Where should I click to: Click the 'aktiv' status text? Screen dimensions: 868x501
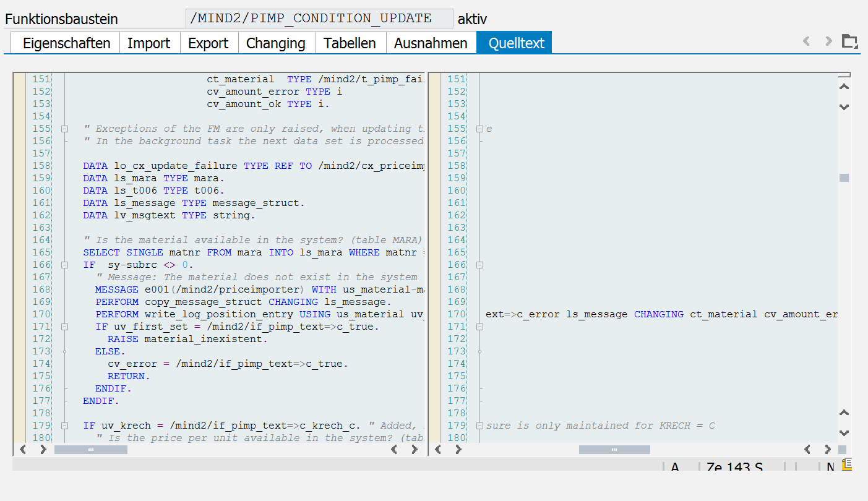click(472, 19)
